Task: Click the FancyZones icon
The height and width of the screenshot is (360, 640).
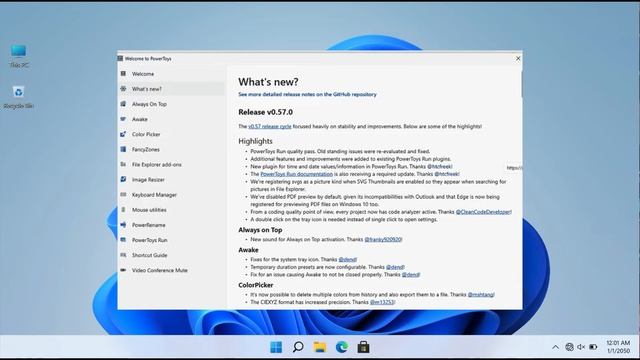Action: pyautogui.click(x=123, y=149)
